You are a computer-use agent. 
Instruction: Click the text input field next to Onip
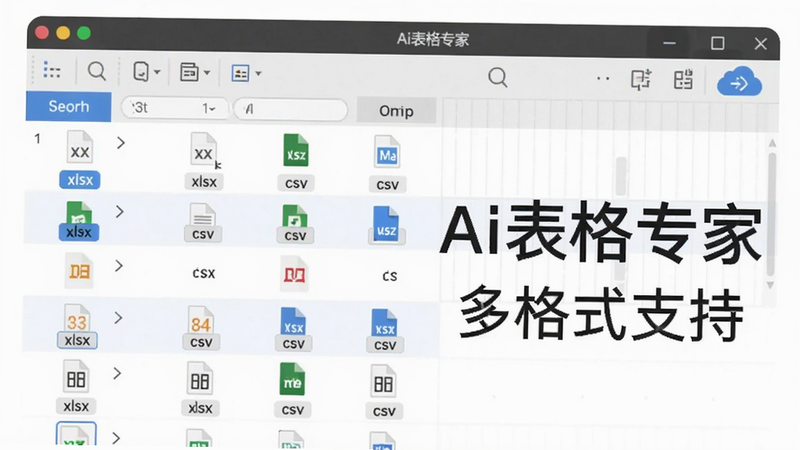tap(291, 109)
